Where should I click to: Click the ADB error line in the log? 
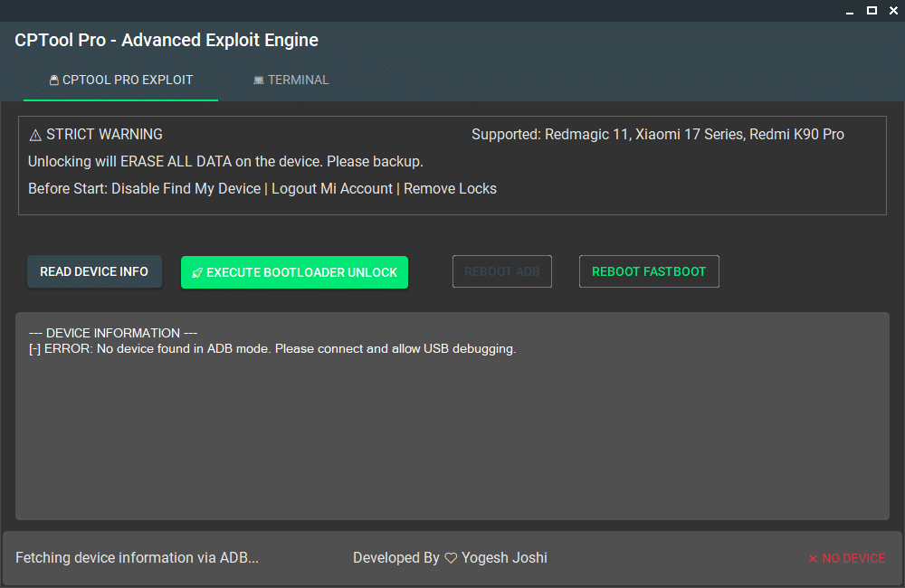coord(272,349)
